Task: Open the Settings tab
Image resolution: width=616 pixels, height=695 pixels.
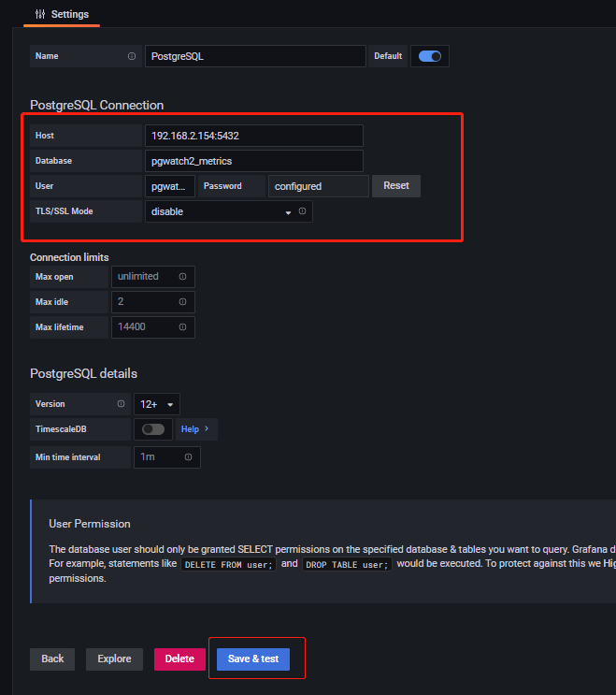Action: click(x=62, y=14)
